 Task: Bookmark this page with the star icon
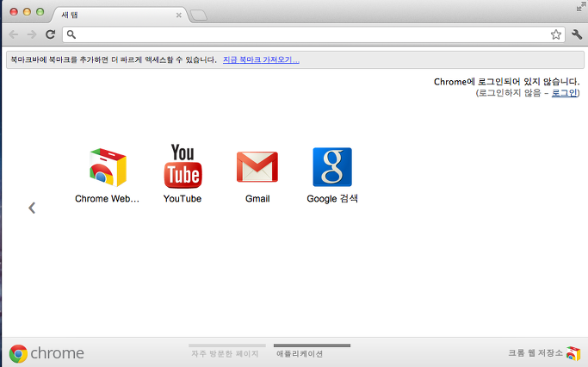pyautogui.click(x=556, y=34)
